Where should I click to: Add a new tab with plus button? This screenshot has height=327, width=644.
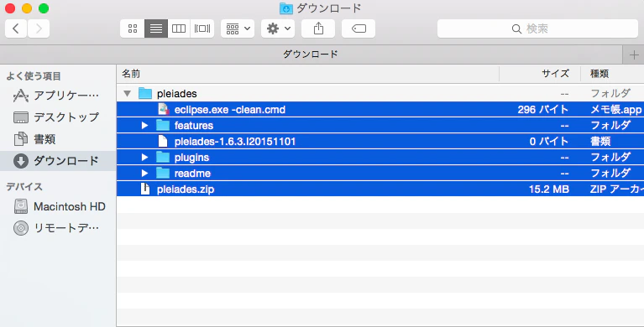pyautogui.click(x=634, y=54)
